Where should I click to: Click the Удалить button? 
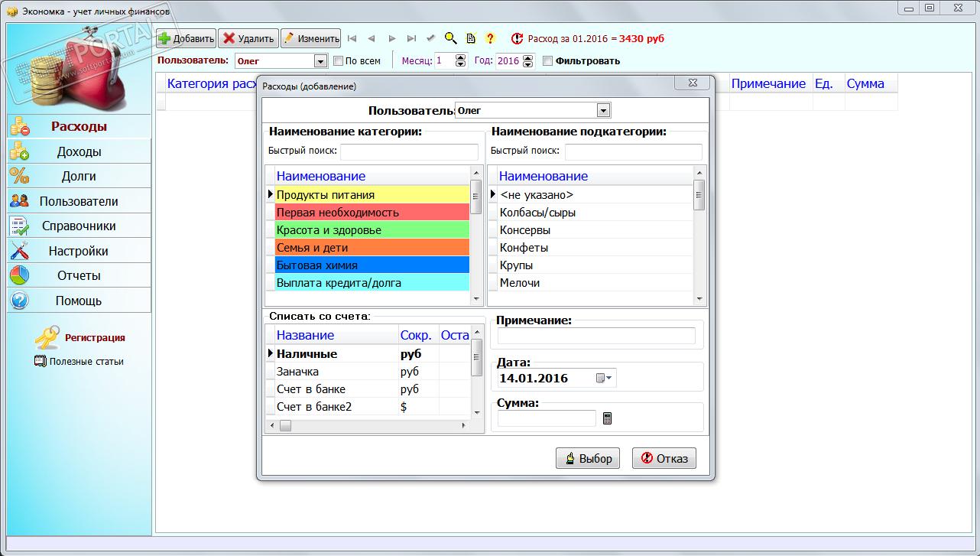[x=248, y=38]
